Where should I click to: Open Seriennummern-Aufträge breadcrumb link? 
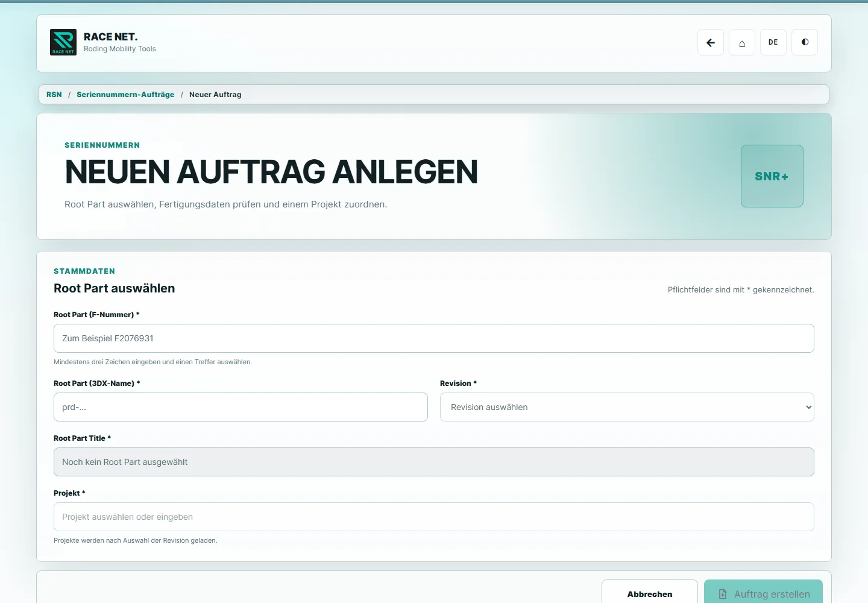pos(125,95)
